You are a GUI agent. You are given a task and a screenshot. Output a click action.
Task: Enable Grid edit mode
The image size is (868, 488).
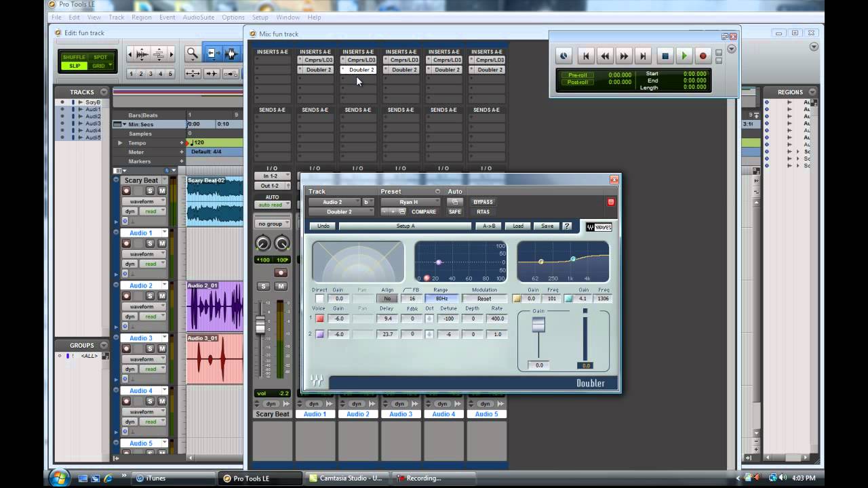pos(100,66)
